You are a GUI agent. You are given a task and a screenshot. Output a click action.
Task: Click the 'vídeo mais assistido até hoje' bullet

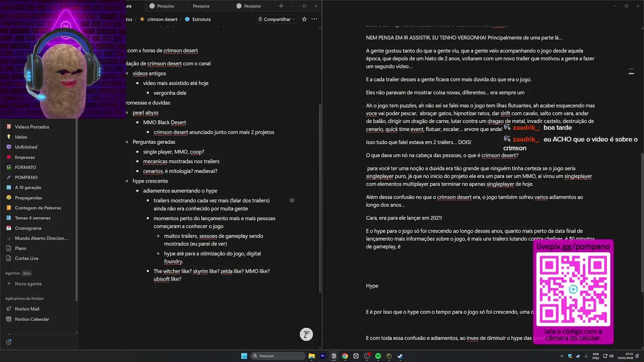(x=176, y=83)
